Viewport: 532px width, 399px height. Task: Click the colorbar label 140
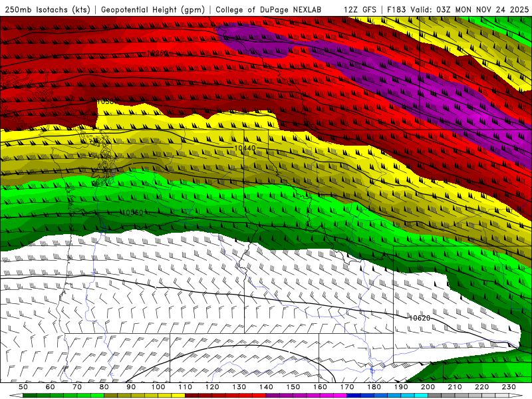[x=266, y=387]
